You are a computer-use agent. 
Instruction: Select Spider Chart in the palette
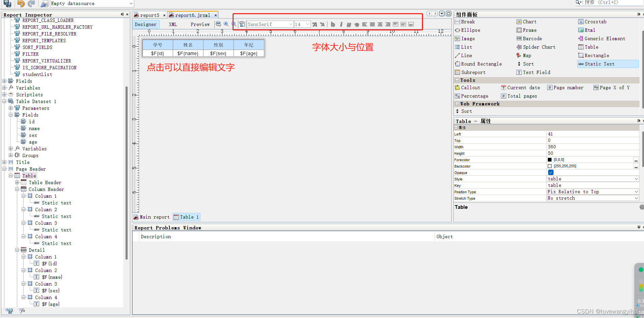(536, 47)
